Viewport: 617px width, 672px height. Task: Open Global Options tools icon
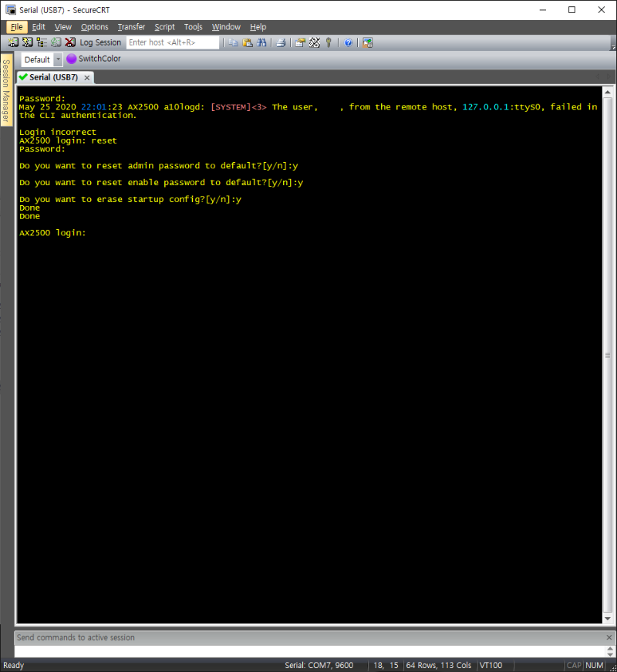pos(315,42)
